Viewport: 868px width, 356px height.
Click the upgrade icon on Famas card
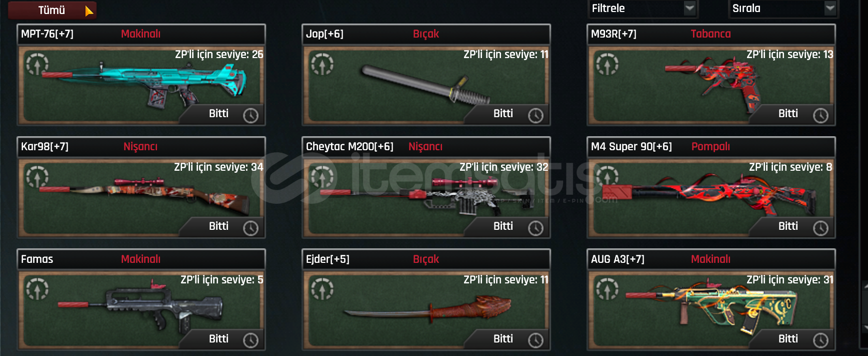click(37, 289)
